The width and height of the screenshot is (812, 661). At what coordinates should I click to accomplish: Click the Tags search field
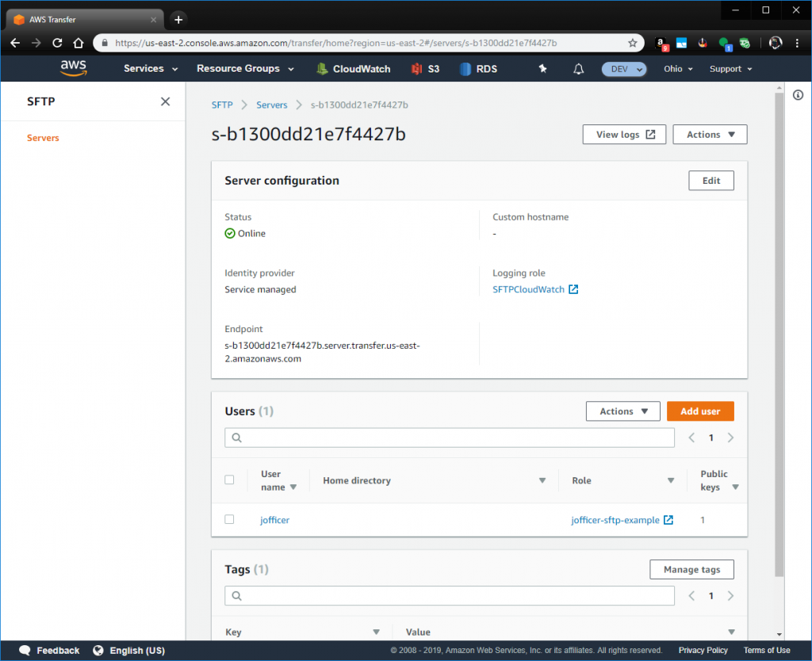click(450, 596)
